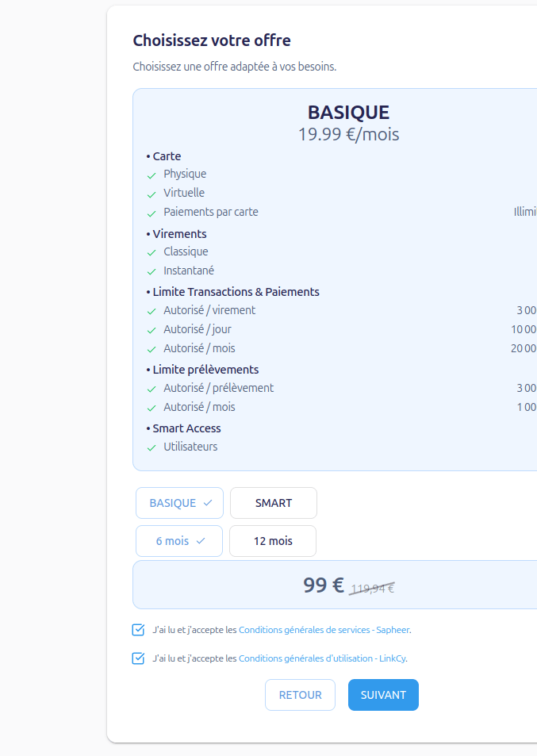Image resolution: width=537 pixels, height=756 pixels.
Task: Click the BASIQUE plan title
Action: [x=348, y=113]
